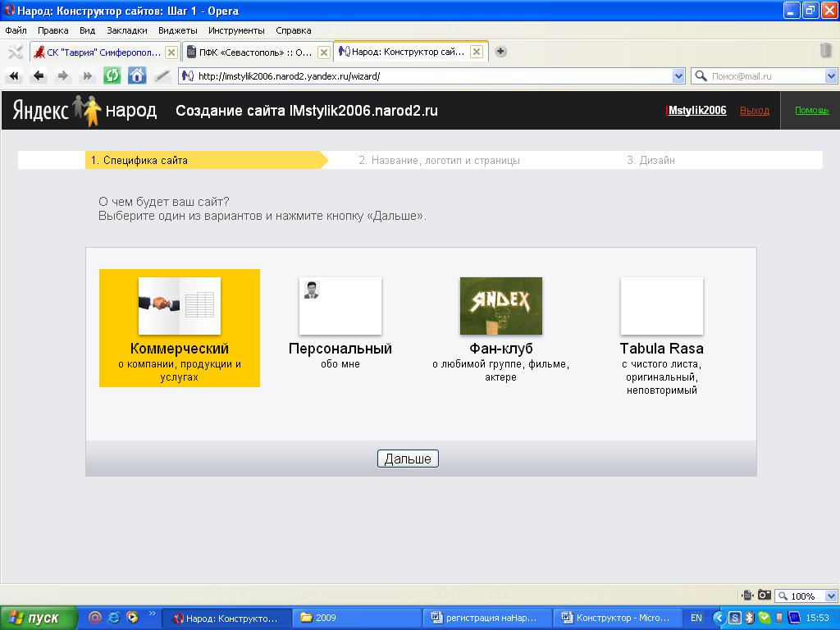Open closed tabs trash can icon

[x=825, y=50]
